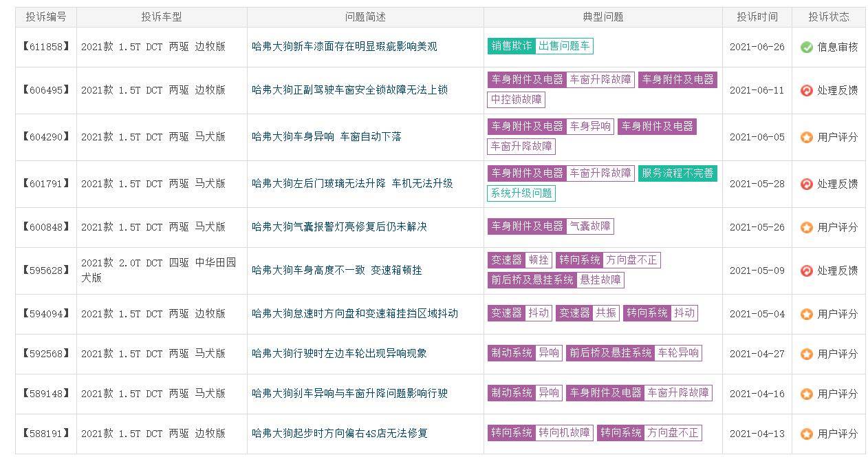Click the red status icon for complaint 595628
Screen dimensions: 868x466
[806, 270]
